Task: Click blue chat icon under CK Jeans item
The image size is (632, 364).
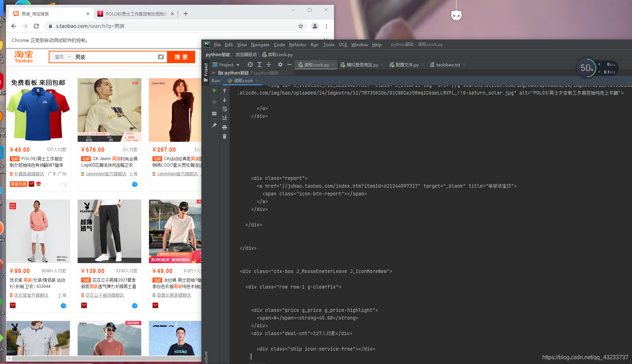Action: (x=135, y=184)
